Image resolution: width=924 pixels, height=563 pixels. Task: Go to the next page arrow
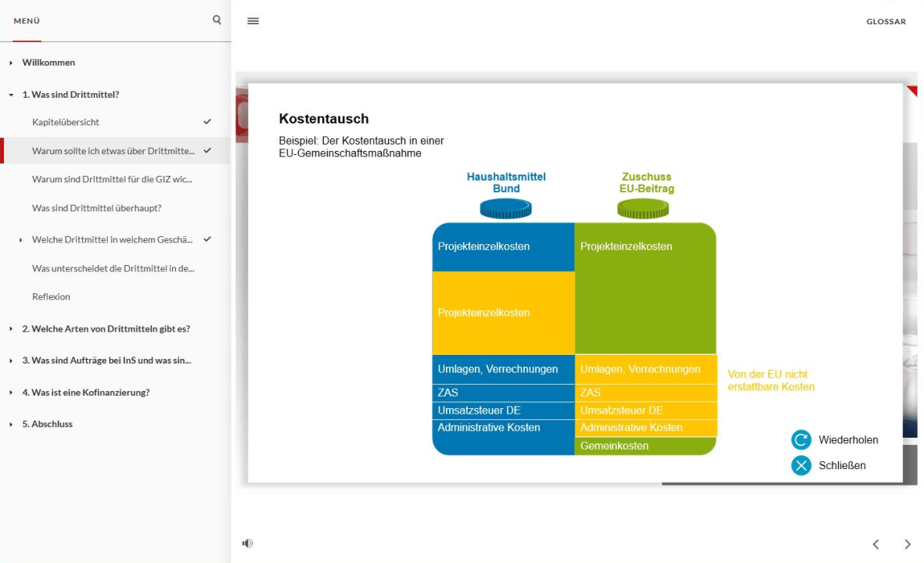[x=908, y=544]
